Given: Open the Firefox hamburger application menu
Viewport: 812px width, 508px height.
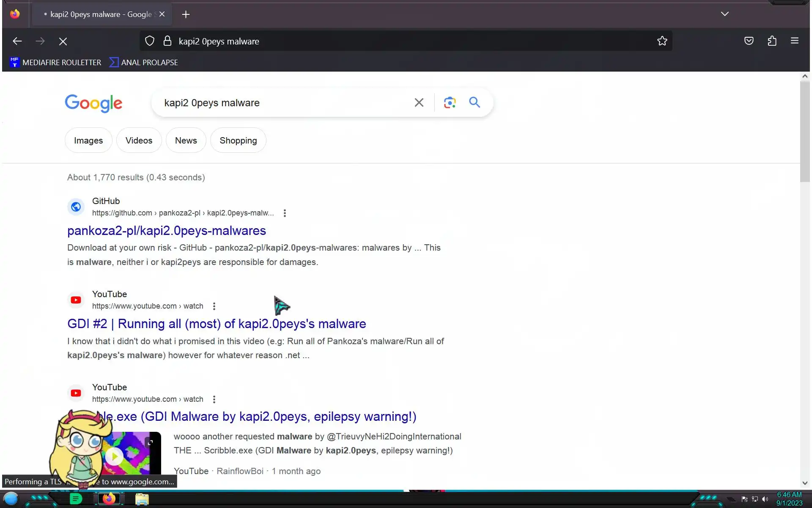Looking at the screenshot, I should pos(794,41).
